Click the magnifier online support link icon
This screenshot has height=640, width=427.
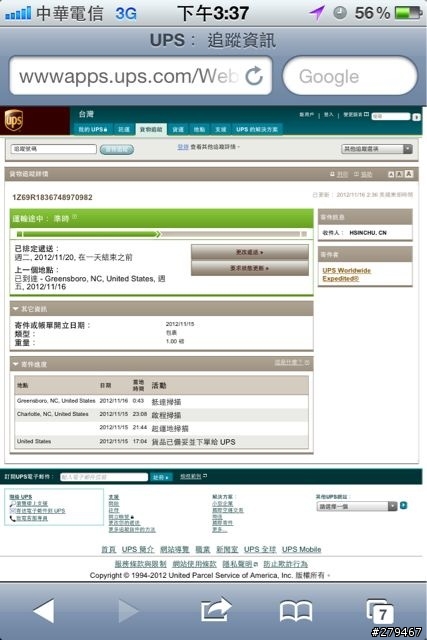pyautogui.click(x=13, y=504)
